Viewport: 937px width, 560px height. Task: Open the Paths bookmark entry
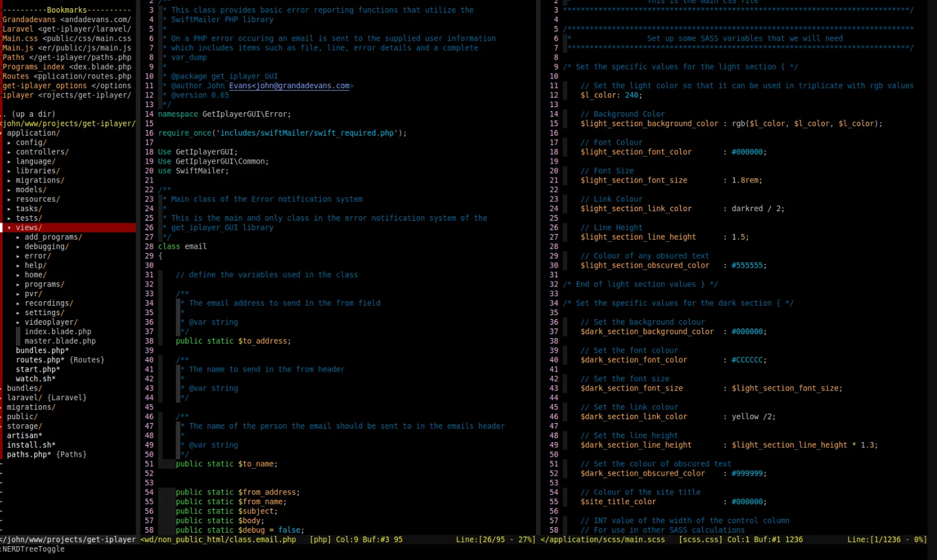pyautogui.click(x=67, y=58)
